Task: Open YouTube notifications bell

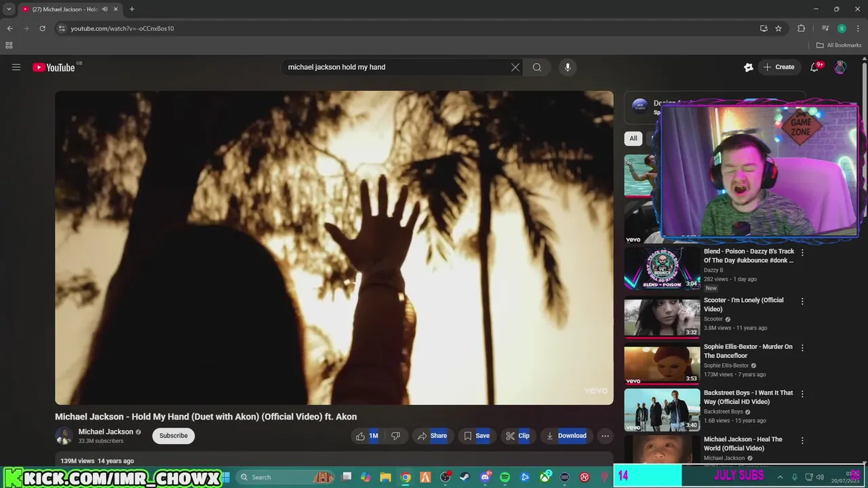Action: click(814, 67)
